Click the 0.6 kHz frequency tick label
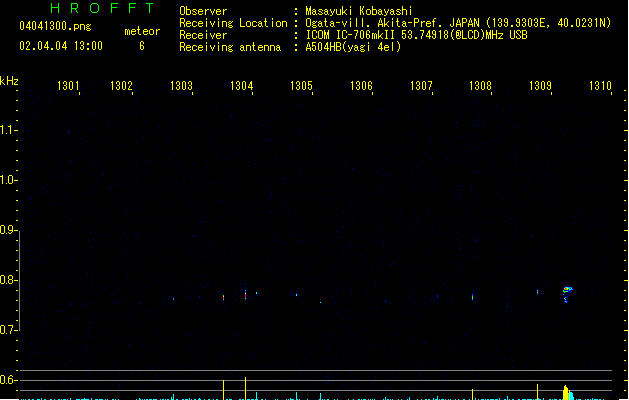 click(x=7, y=380)
